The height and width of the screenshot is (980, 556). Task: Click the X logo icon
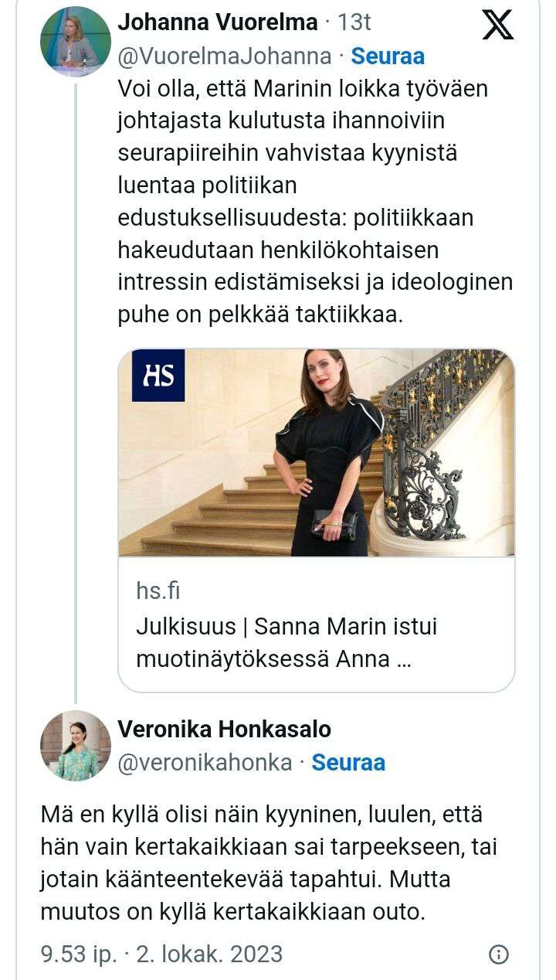(497, 25)
